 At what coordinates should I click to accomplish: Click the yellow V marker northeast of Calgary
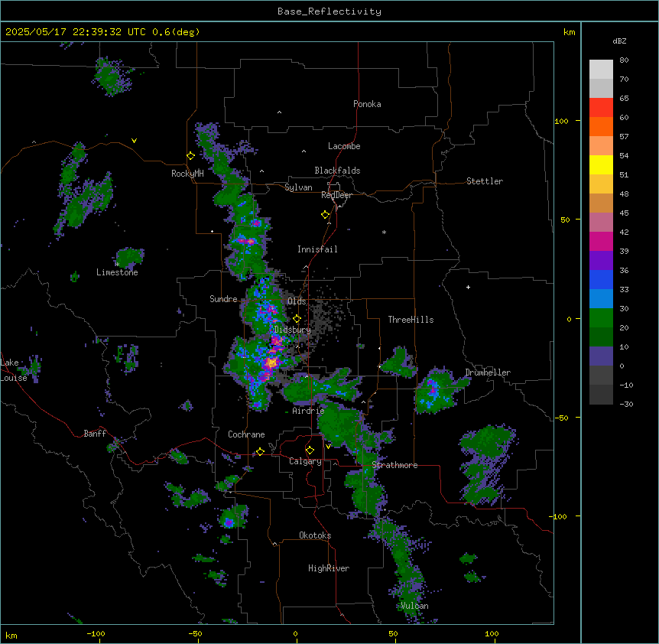pos(328,446)
